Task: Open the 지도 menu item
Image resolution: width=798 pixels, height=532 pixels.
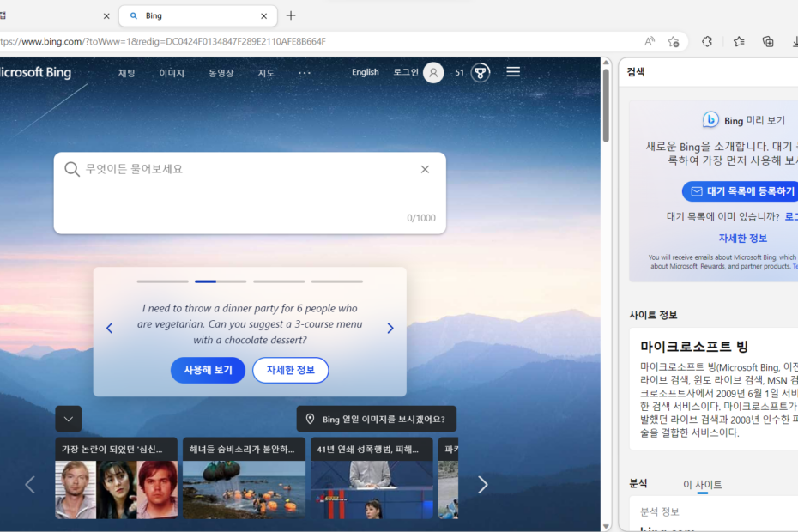Action: point(266,73)
